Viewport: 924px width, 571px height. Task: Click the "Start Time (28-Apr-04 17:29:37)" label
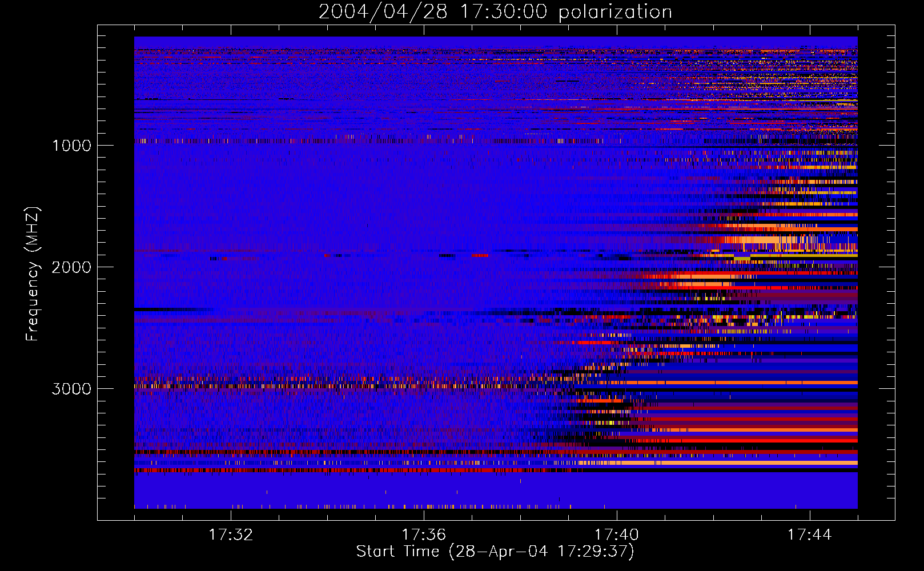(495, 552)
